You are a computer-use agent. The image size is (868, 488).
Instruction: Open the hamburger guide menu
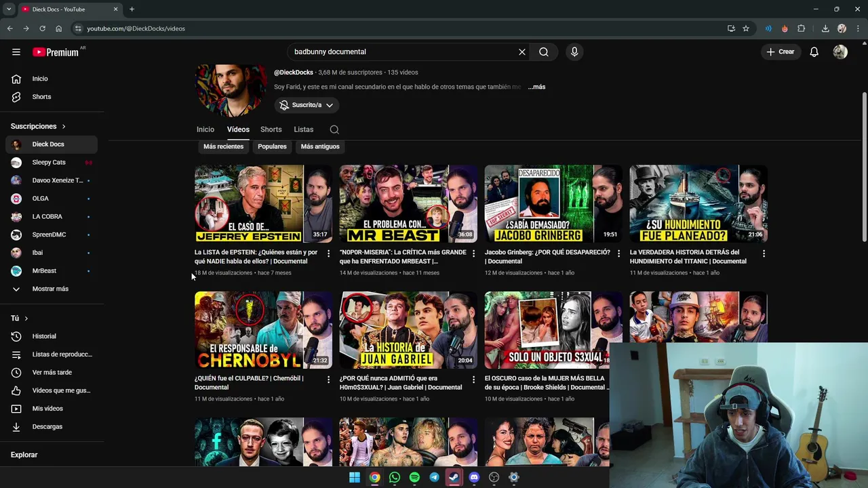coord(16,52)
